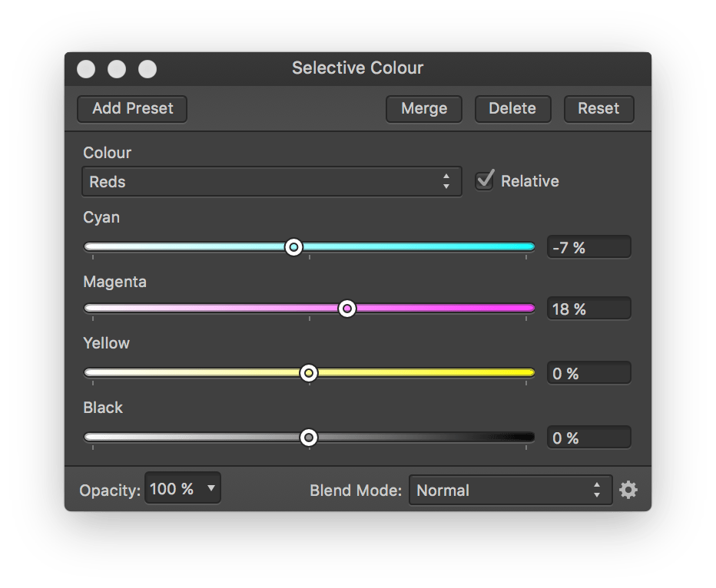
Task: Uncheck the Relative checkbox
Action: pos(484,181)
